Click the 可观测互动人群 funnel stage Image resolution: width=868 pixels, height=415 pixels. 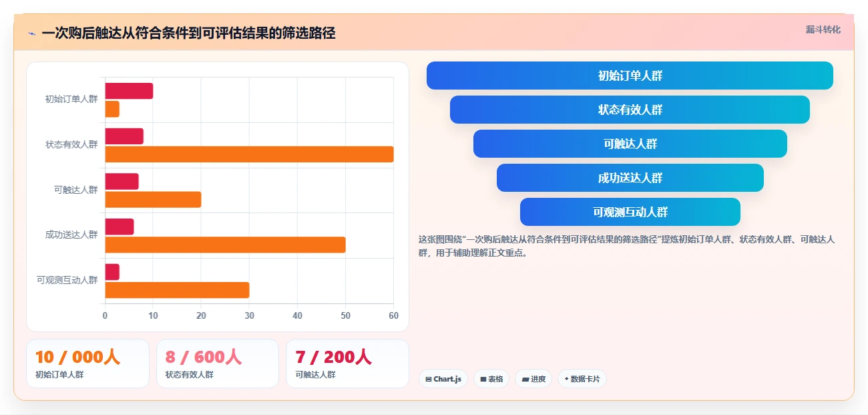[x=630, y=212]
